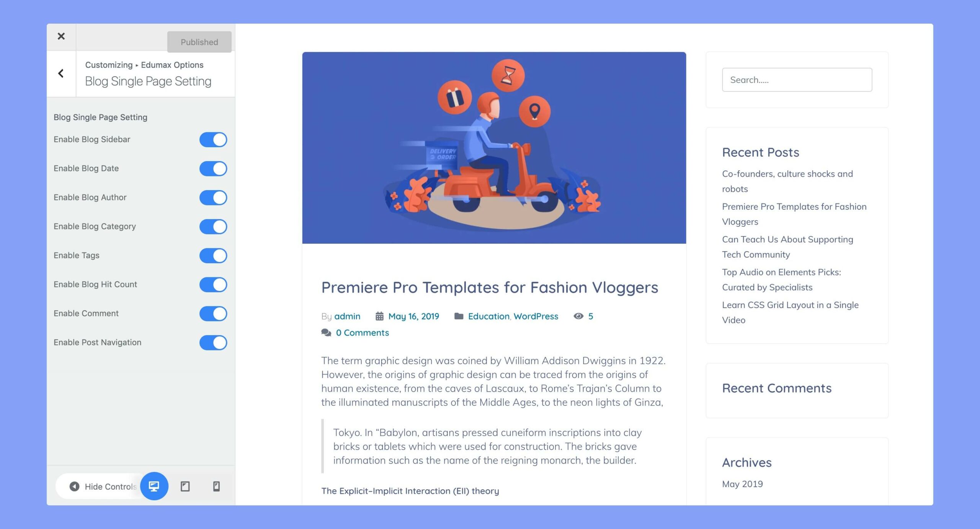
Task: Toggle the Enable Blog Sidebar switch
Action: [x=213, y=139]
